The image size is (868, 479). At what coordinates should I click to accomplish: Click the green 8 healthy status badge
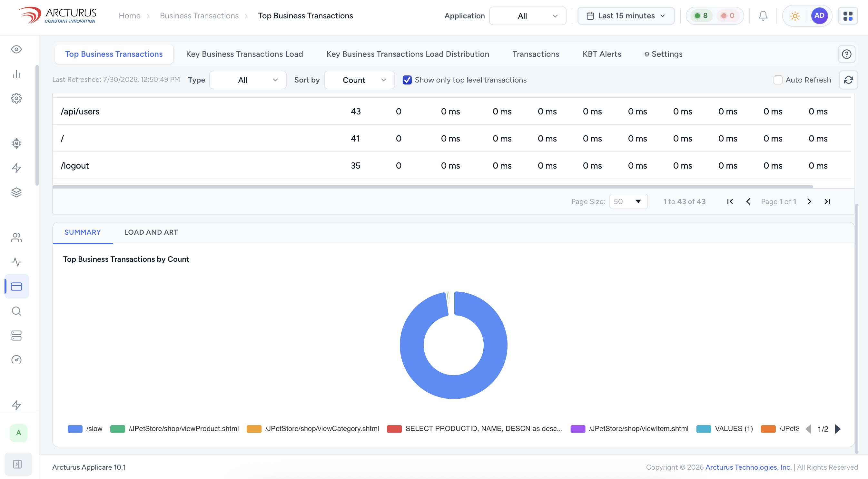[701, 16]
